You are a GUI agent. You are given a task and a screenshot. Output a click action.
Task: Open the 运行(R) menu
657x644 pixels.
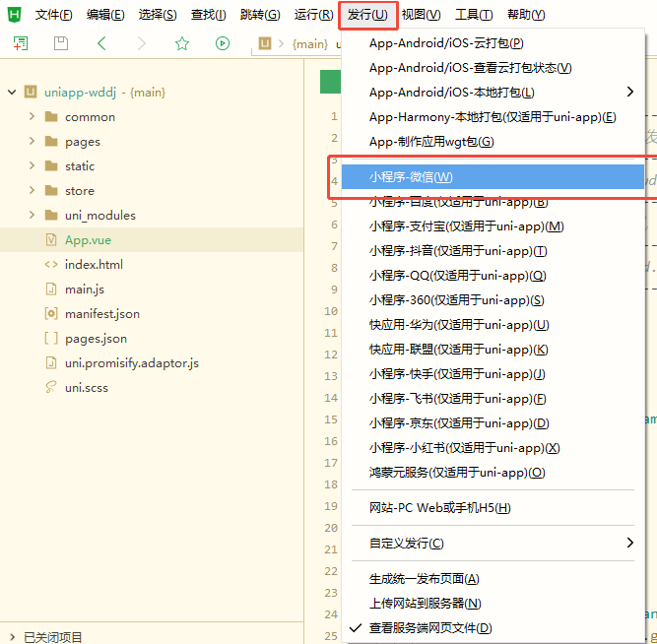(313, 15)
